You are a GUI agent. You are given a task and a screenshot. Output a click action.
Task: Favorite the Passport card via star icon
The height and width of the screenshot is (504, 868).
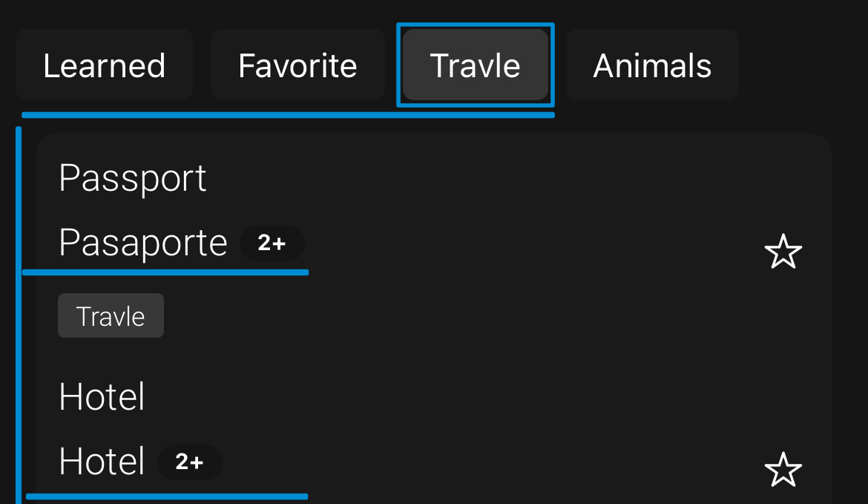click(783, 252)
